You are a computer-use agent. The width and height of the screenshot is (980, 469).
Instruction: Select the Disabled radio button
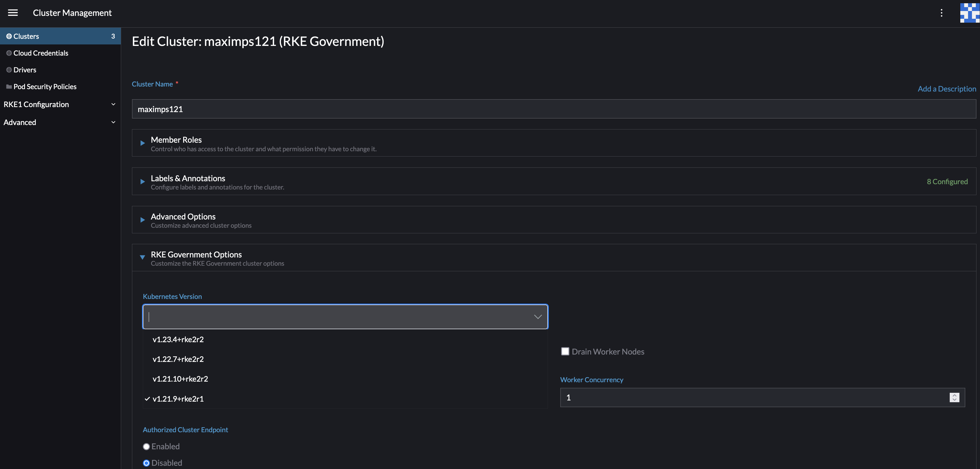(146, 463)
